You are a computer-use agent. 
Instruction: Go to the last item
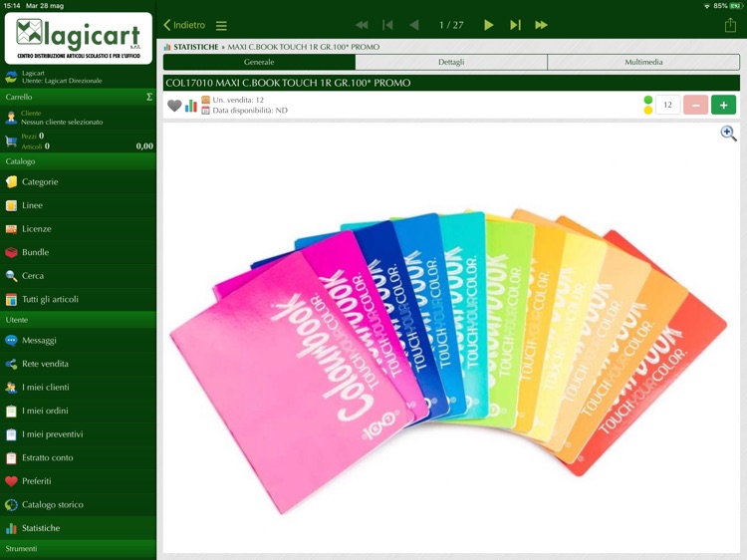(x=515, y=25)
